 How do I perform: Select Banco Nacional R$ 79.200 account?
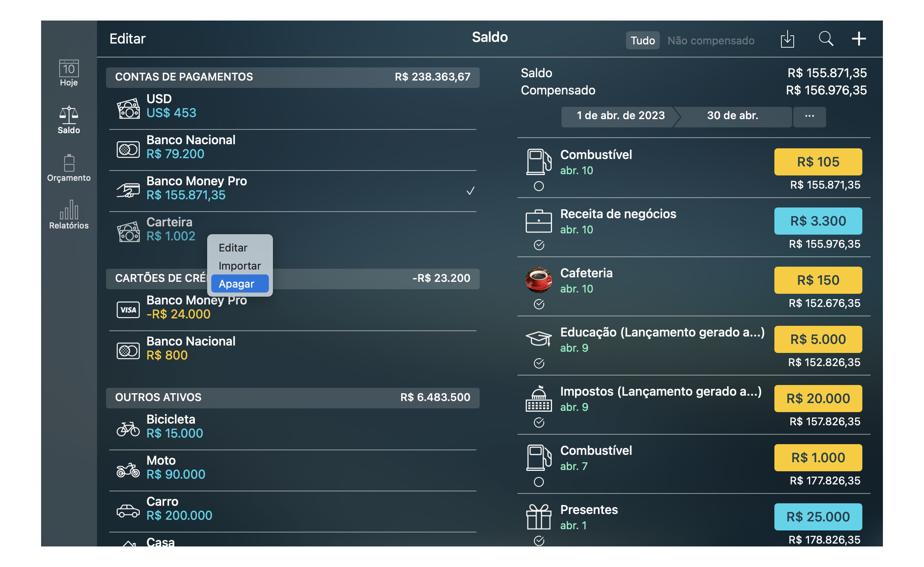[293, 150]
